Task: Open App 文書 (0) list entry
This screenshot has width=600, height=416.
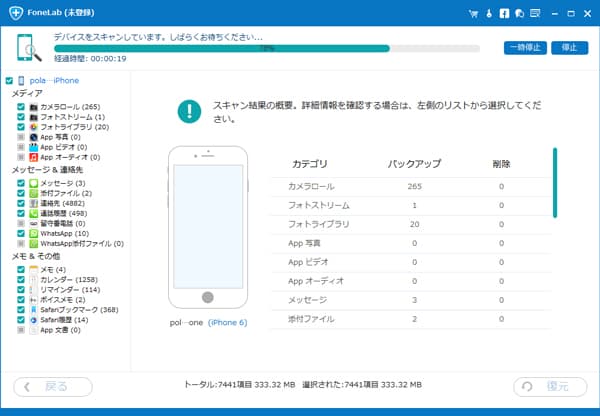Action: pos(60,330)
